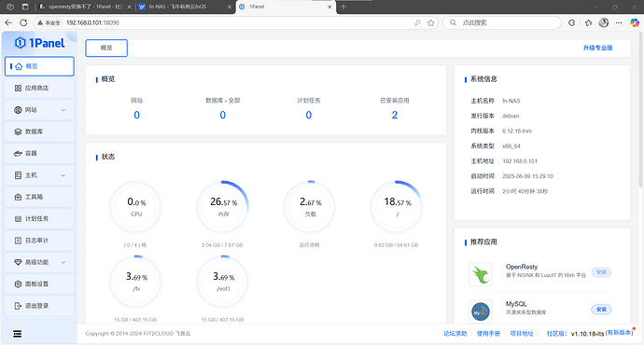Screen dimensions: 644x345
Task: Collapse the sidebar with the hamburger icon
Action: pyautogui.click(x=17, y=334)
